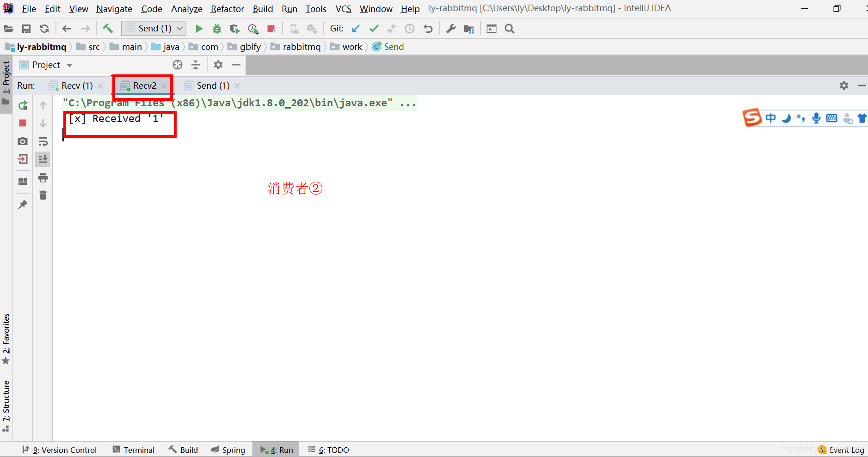Rerun Recv2 with the green rerun icon
The height and width of the screenshot is (457, 868).
(x=23, y=105)
